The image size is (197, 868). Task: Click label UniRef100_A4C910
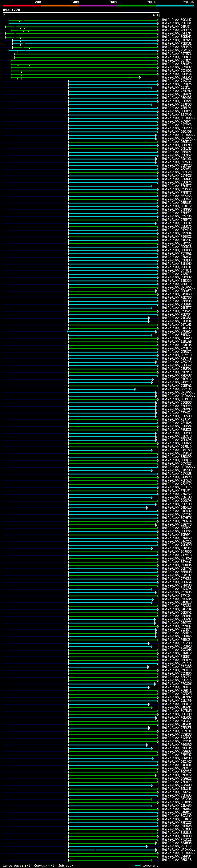point(177,379)
